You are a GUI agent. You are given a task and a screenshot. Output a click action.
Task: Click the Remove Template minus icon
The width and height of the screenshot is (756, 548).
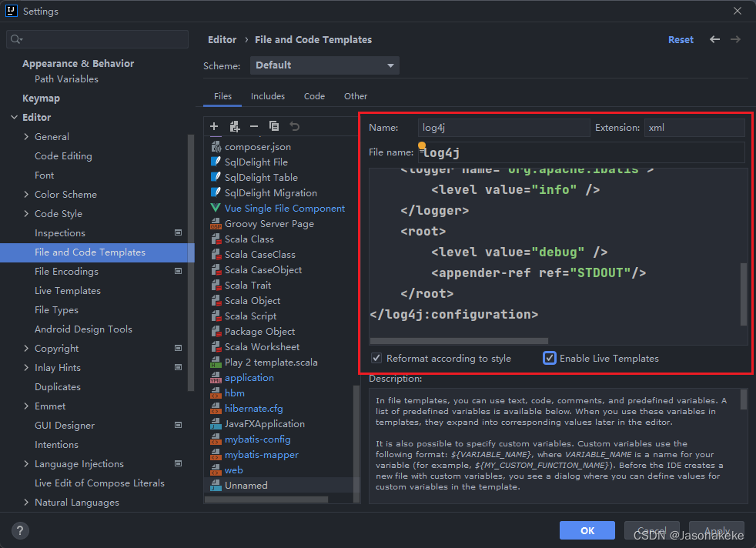254,126
